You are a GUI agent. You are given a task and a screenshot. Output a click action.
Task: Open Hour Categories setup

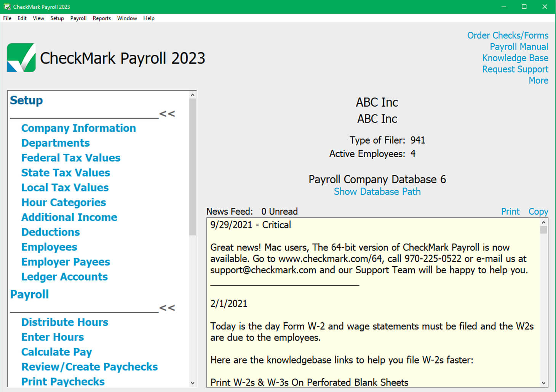click(64, 202)
